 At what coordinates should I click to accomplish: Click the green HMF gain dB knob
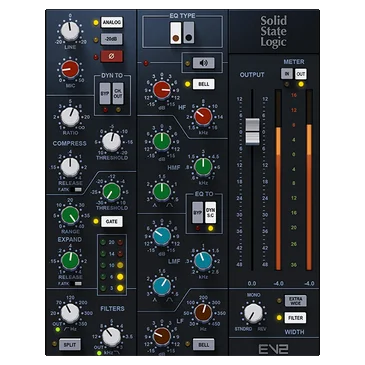[162, 141]
